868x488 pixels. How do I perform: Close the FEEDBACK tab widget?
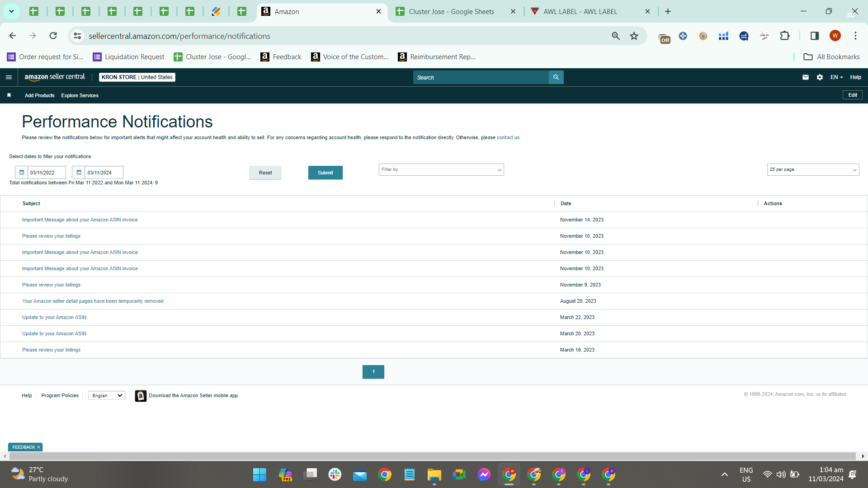click(38, 447)
